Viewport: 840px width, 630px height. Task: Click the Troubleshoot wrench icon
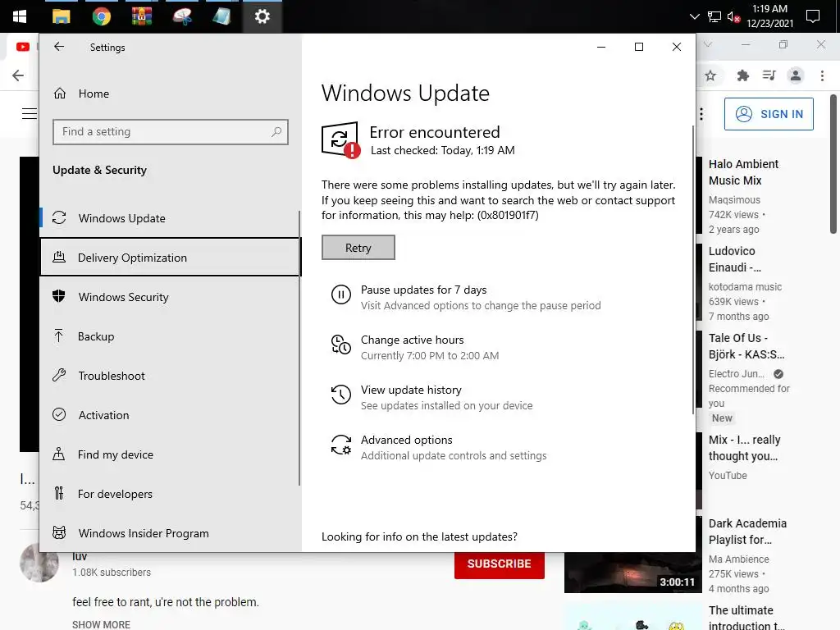(59, 375)
